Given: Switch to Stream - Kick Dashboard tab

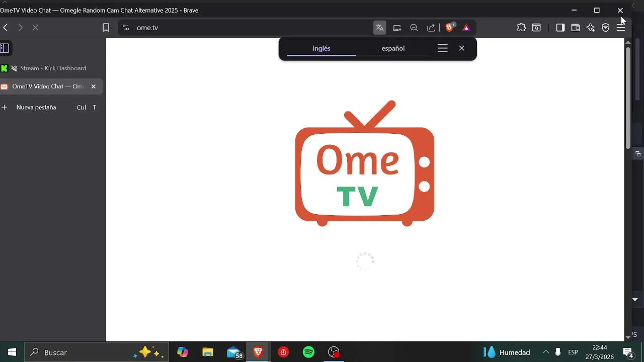Looking at the screenshot, I should pyautogui.click(x=51, y=68).
